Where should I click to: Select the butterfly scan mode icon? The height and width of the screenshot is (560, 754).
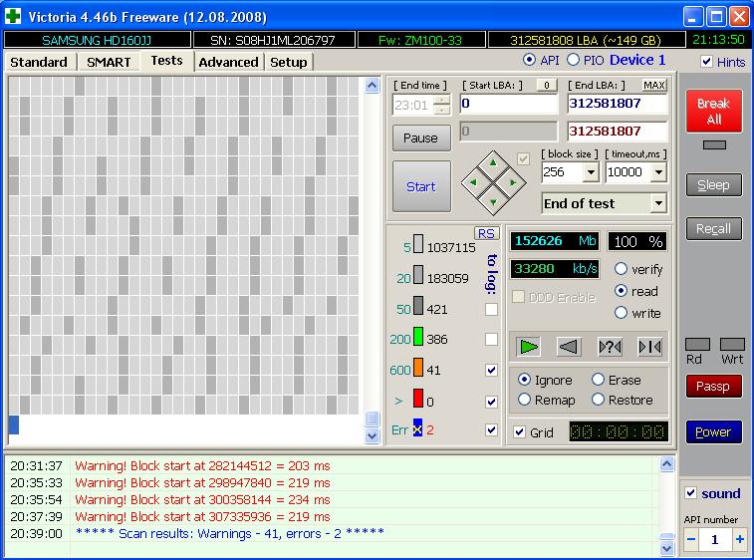(x=649, y=346)
